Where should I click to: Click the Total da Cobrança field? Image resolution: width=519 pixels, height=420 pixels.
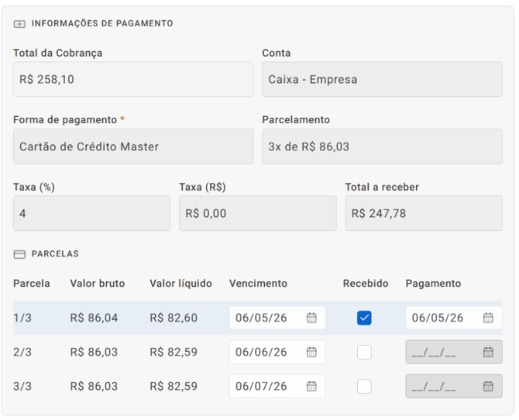[133, 80]
